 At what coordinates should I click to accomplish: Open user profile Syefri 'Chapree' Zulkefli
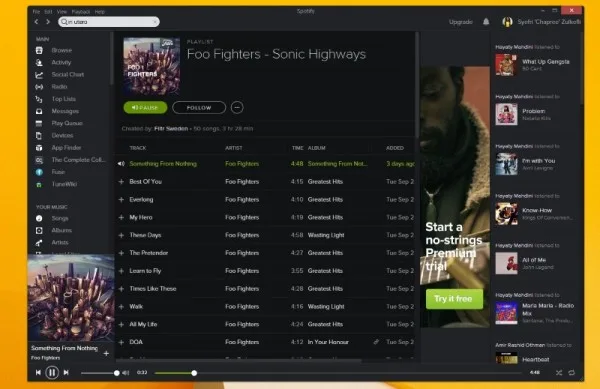pos(541,22)
